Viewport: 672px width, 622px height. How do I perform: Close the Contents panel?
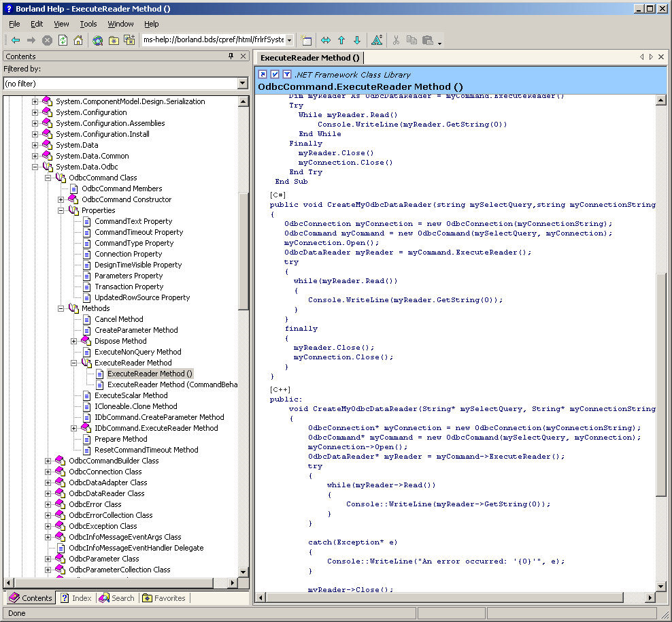click(x=243, y=56)
